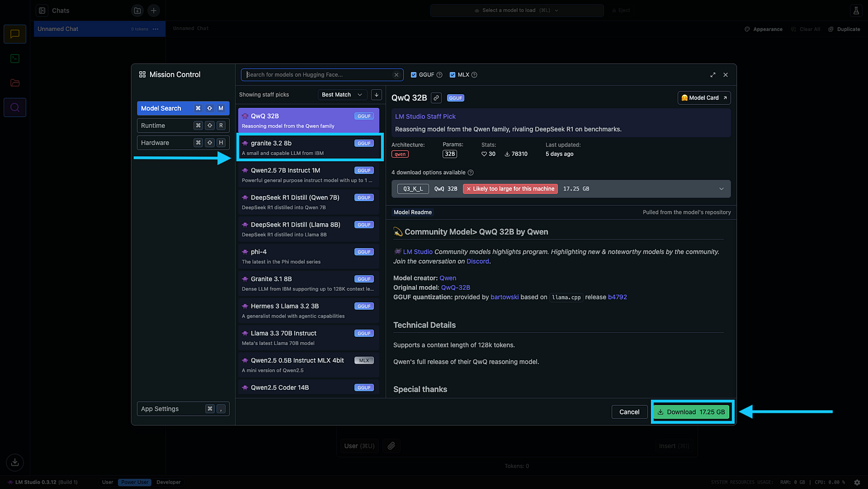Open the download options help icon

(x=471, y=173)
